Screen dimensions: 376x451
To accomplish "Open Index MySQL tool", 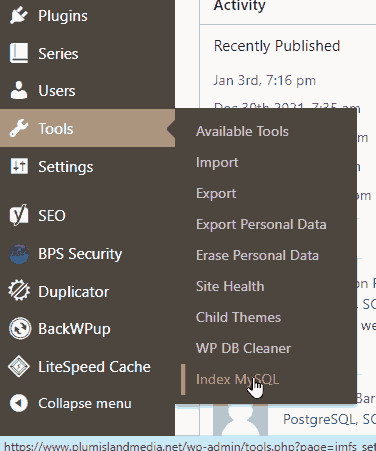I will [237, 379].
